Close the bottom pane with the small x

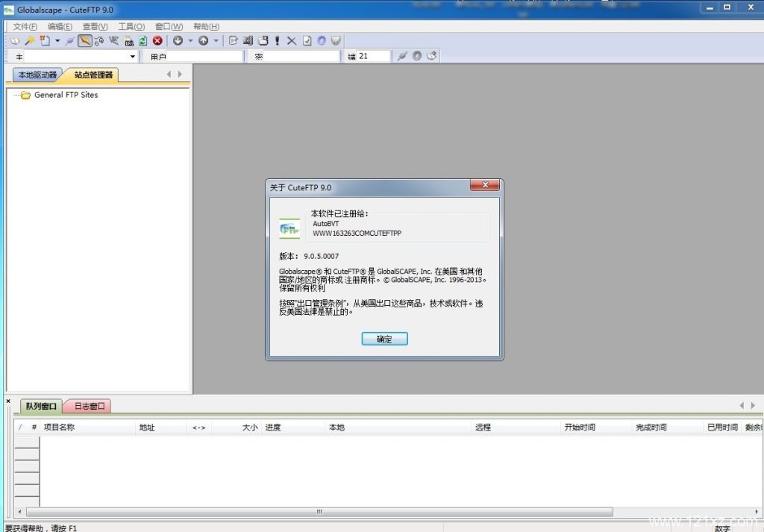(8, 401)
